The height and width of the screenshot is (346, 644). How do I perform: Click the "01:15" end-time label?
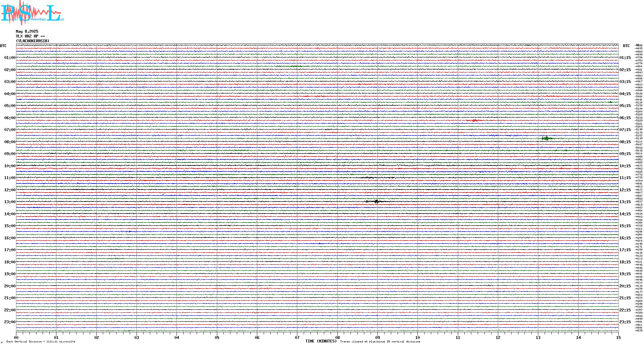click(x=625, y=58)
